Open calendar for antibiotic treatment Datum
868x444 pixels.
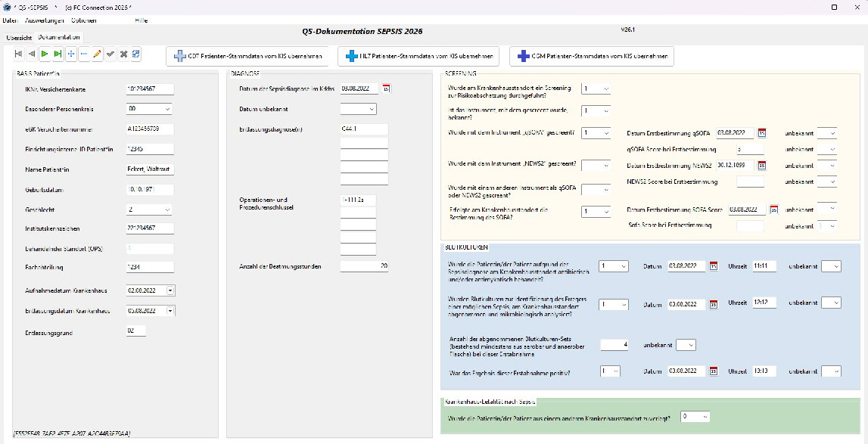click(x=714, y=266)
